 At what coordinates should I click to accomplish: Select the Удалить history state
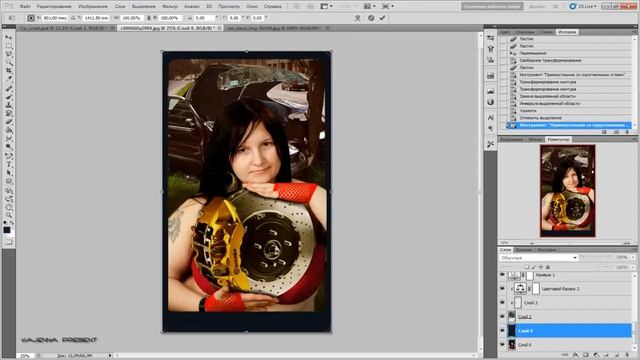[529, 111]
